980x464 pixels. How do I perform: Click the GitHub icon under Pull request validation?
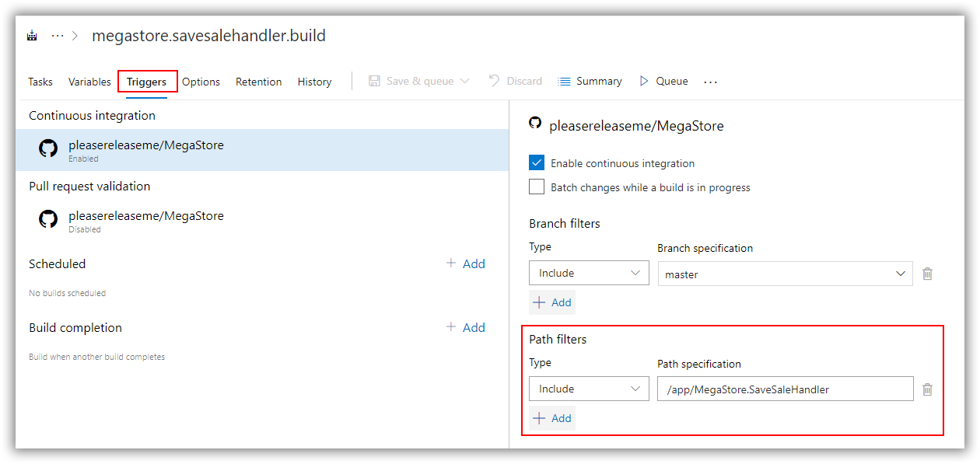click(48, 219)
